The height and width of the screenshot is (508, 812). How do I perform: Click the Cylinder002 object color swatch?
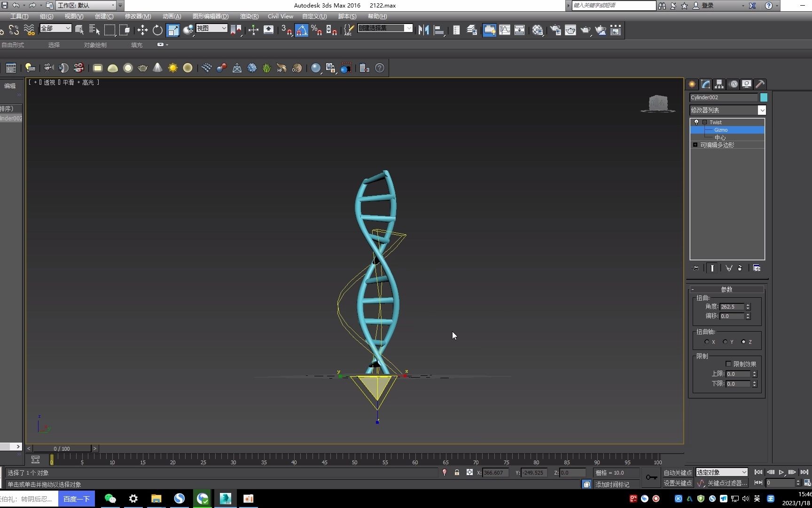click(x=763, y=97)
